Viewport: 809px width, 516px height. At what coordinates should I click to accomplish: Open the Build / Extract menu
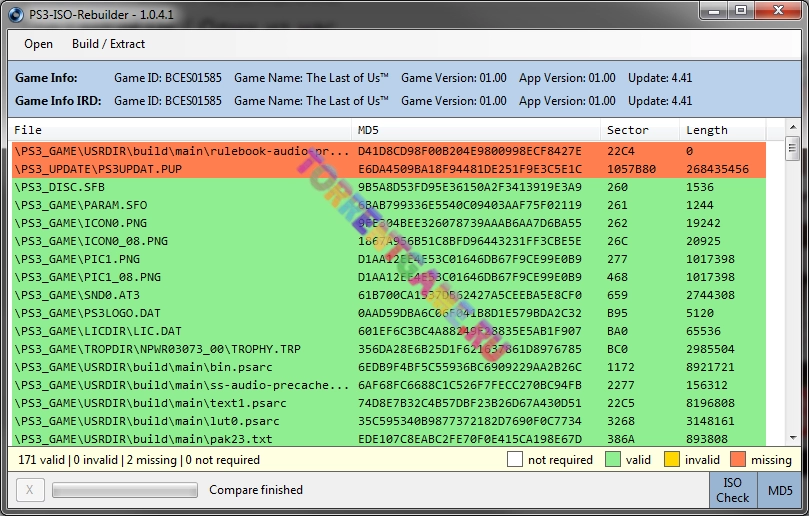[108, 44]
